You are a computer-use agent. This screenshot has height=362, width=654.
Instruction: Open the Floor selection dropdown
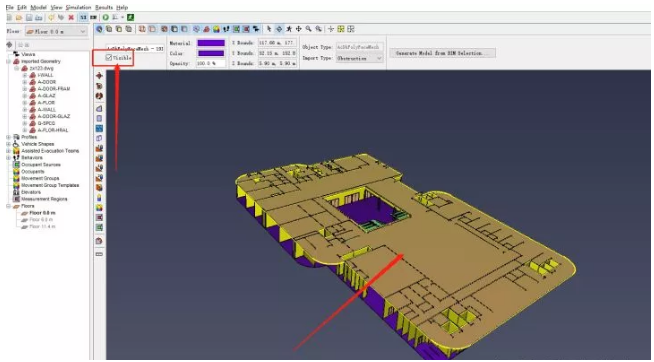56,32
